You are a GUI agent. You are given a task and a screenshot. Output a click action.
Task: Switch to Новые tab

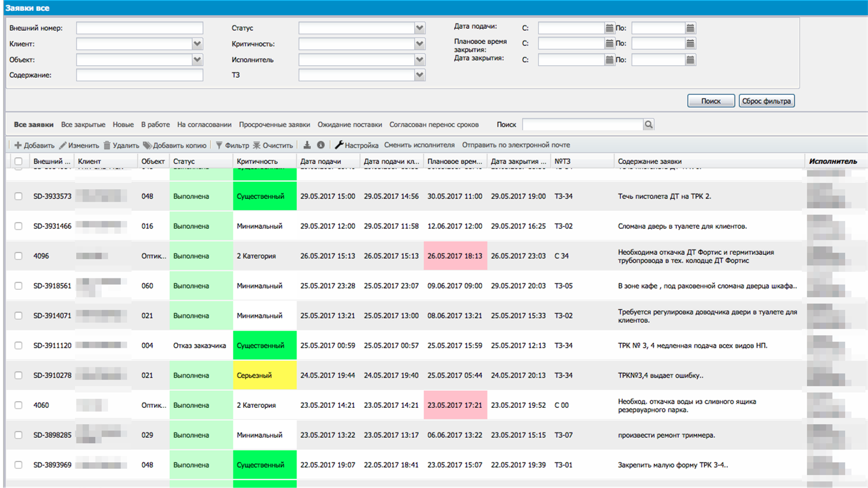(123, 125)
